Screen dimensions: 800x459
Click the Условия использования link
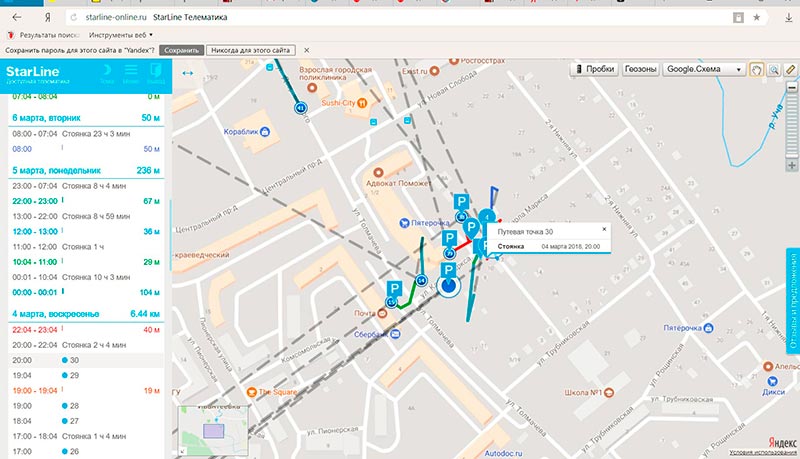(763, 452)
